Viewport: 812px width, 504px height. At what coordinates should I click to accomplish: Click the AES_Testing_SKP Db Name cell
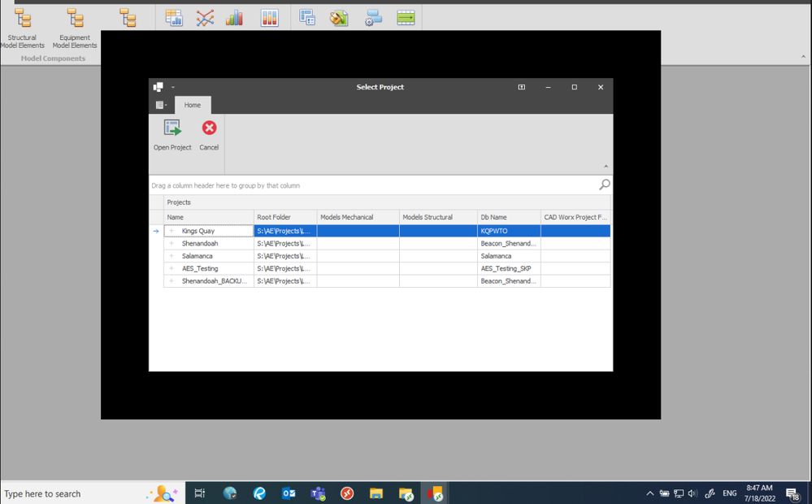(x=509, y=268)
